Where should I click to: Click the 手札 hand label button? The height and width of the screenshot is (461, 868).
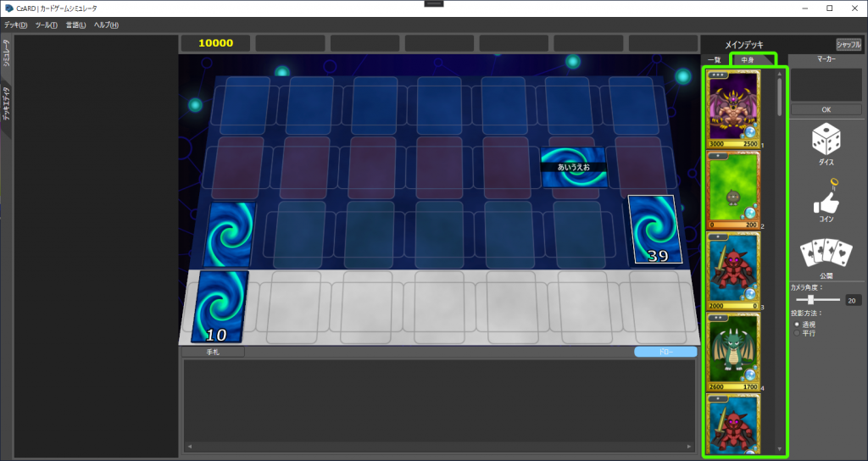[213, 352]
